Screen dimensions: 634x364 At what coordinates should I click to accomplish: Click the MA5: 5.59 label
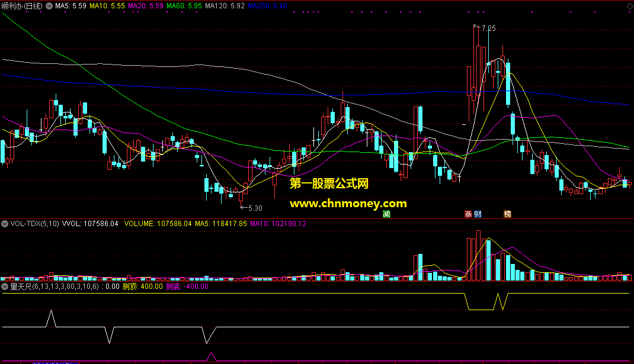(71, 6)
